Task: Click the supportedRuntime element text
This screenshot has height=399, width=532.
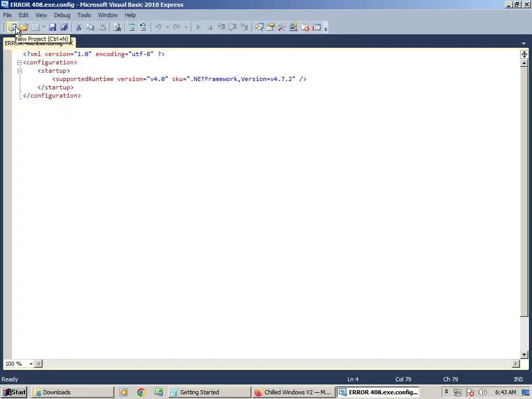Action: pos(85,79)
